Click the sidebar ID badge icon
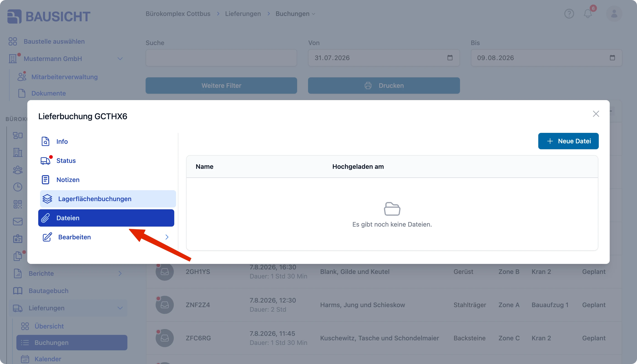The width and height of the screenshot is (637, 364). 18,239
